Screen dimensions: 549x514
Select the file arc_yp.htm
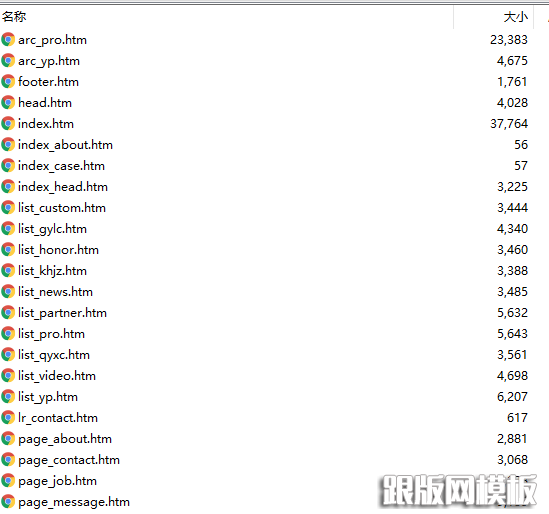click(49, 61)
